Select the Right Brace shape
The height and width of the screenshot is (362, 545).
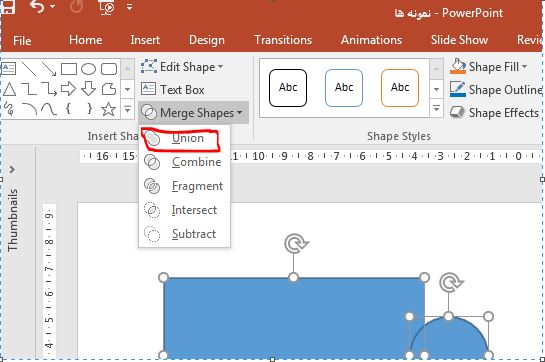(x=89, y=109)
